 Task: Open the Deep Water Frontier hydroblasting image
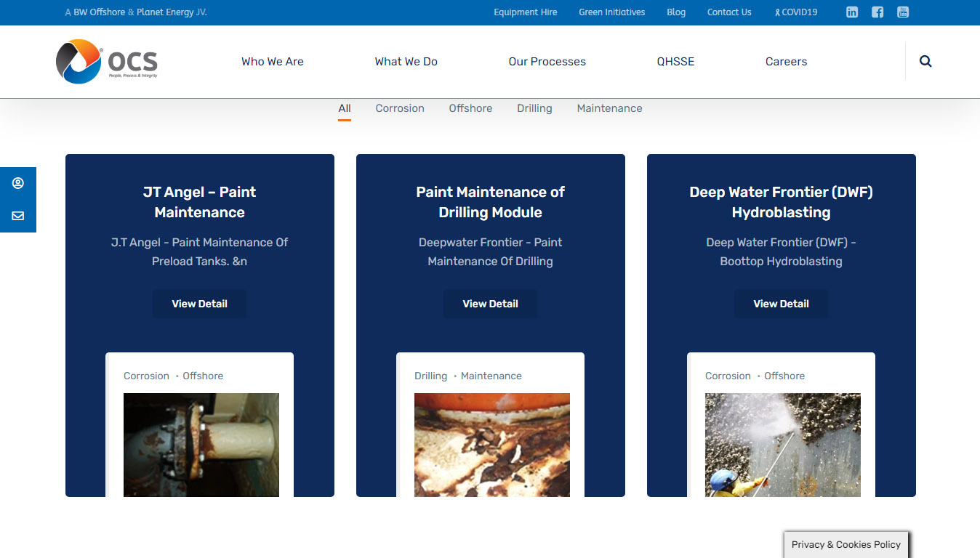782,445
